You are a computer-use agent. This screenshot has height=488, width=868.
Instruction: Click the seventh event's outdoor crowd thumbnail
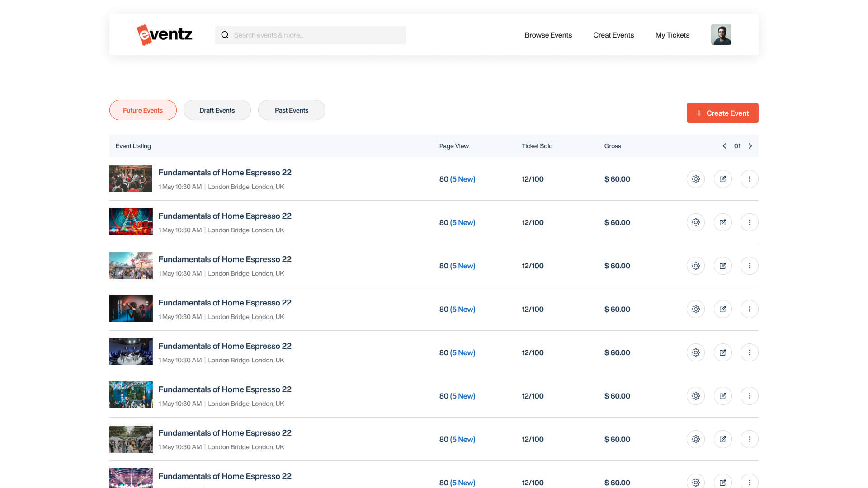tap(131, 439)
